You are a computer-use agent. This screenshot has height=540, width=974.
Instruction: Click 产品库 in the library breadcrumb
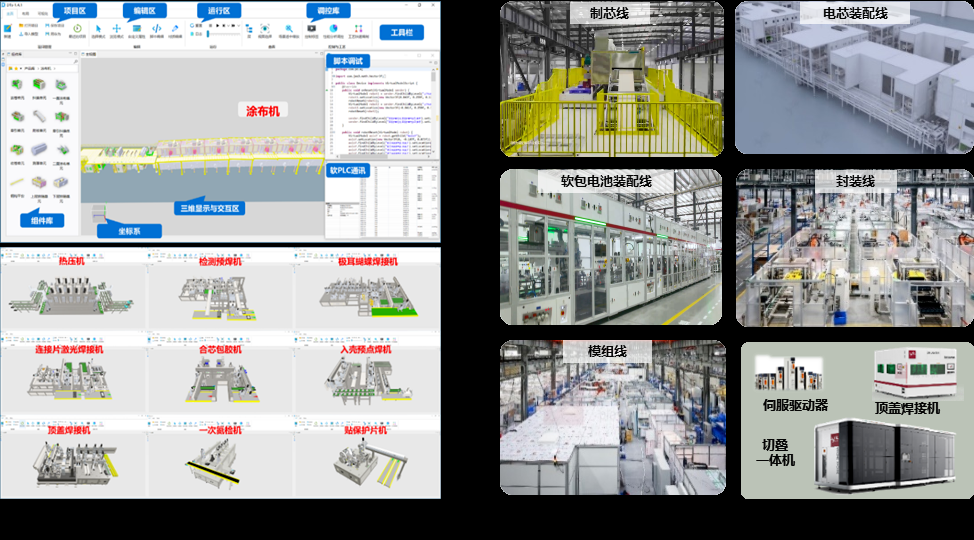click(x=29, y=68)
